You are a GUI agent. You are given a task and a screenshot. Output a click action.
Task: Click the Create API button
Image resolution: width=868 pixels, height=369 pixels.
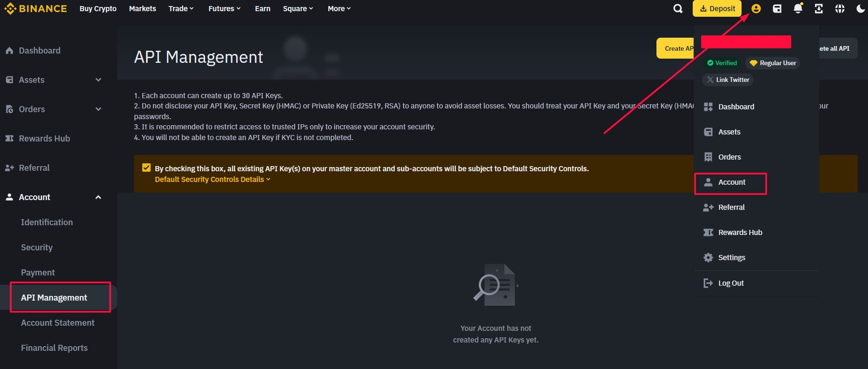coord(675,48)
